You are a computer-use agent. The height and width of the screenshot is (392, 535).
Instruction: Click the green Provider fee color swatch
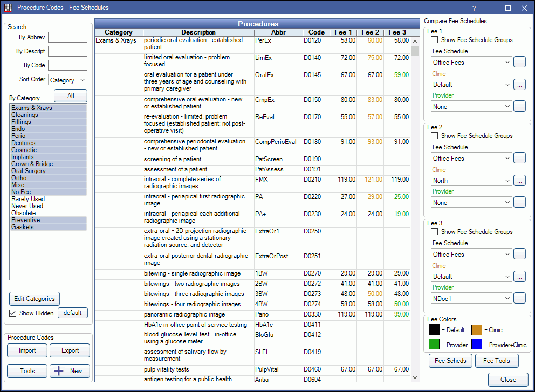point(435,345)
